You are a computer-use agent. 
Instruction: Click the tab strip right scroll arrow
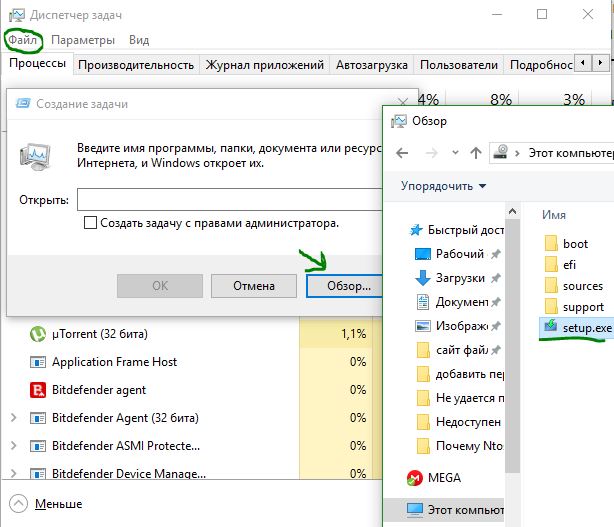tap(600, 63)
